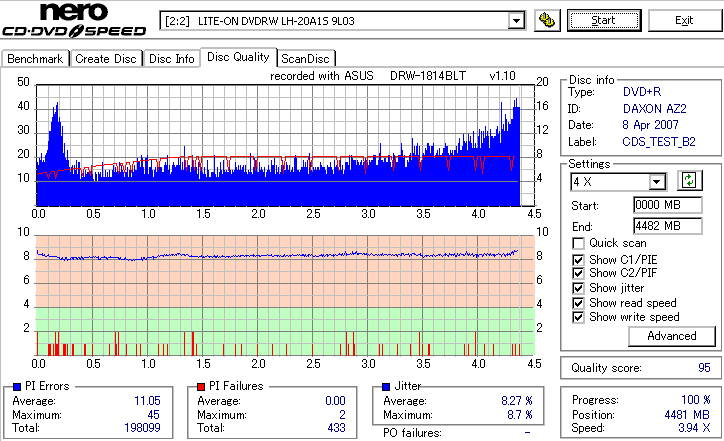The width and height of the screenshot is (724, 441).
Task: Click PI Failures total 433
Action: click(336, 428)
